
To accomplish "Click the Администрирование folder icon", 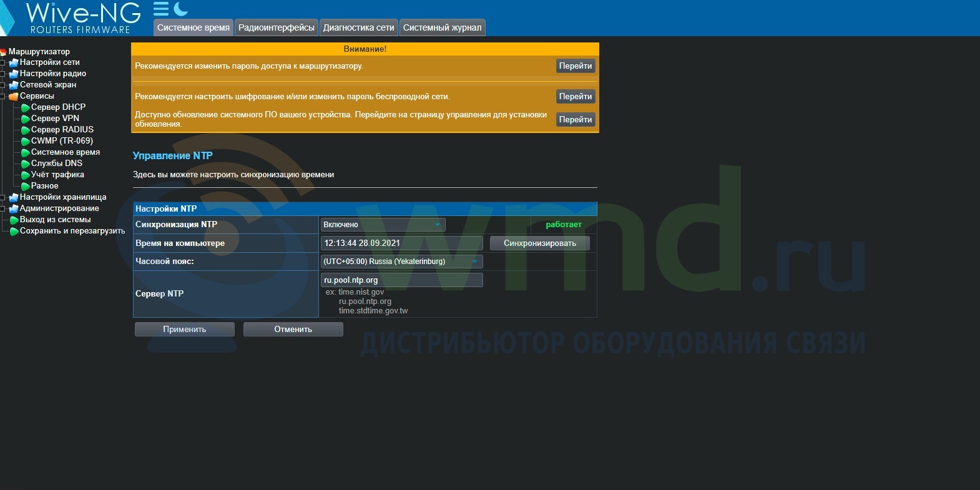I will pos(14,208).
